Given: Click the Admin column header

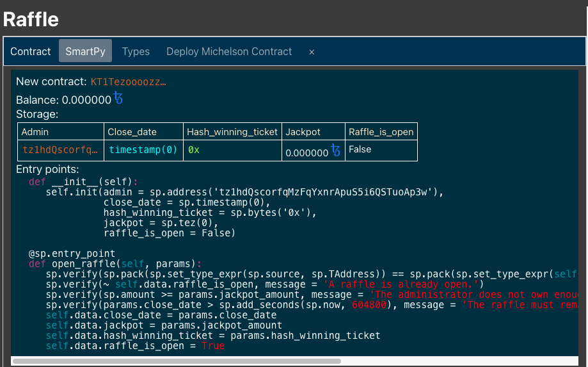Looking at the screenshot, I should click(x=35, y=131).
